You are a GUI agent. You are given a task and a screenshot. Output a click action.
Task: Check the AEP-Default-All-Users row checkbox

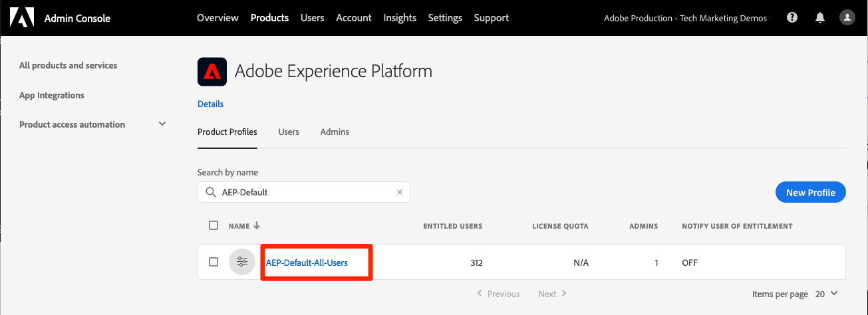(214, 262)
